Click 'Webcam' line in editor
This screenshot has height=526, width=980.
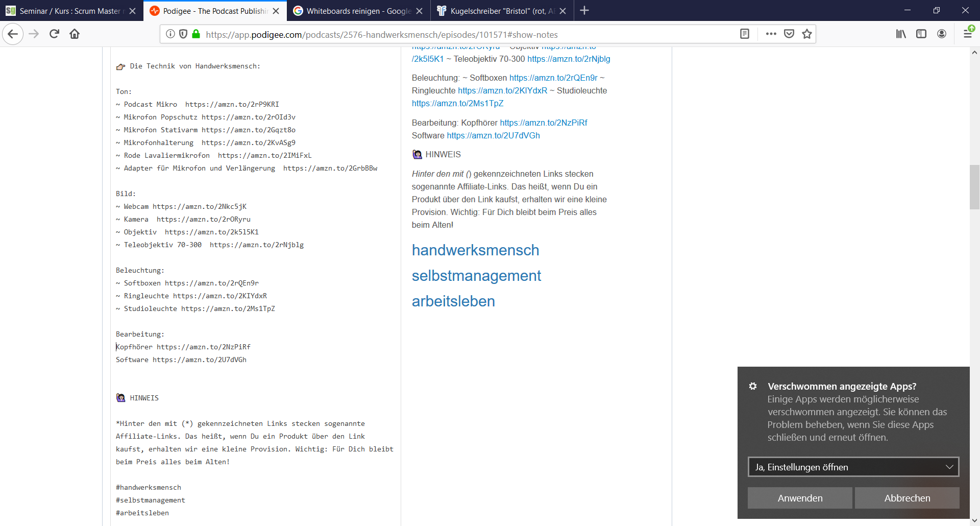[181, 206]
